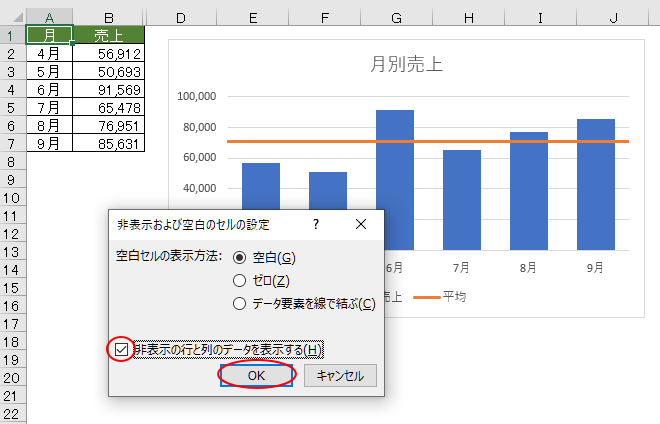Select row 7 header
This screenshot has height=424, width=660.
(x=12, y=143)
